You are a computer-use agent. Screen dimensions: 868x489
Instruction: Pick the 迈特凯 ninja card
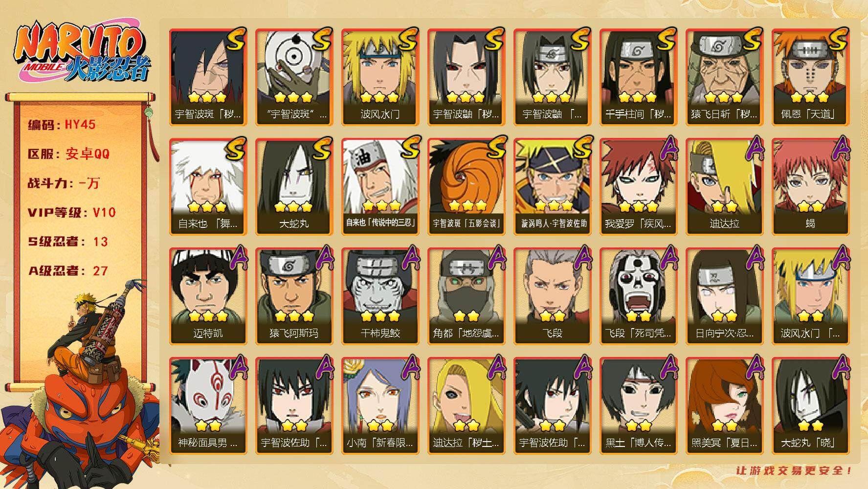(x=208, y=296)
